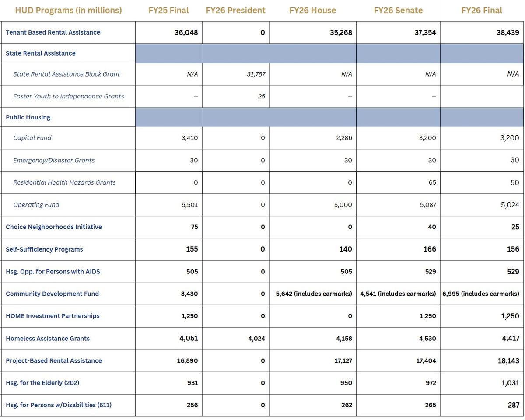Click the FY26 President column header
This screenshot has width=525, height=420.
point(235,10)
